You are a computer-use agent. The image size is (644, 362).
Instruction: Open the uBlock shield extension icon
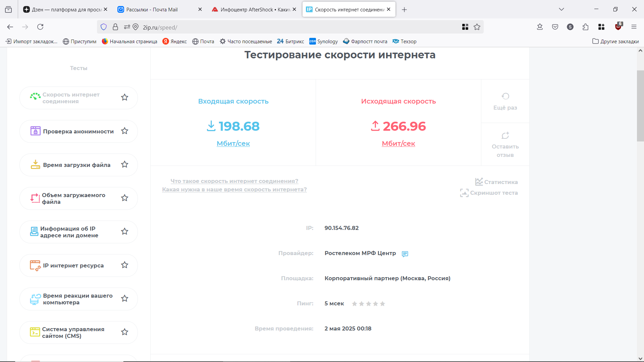(x=618, y=27)
